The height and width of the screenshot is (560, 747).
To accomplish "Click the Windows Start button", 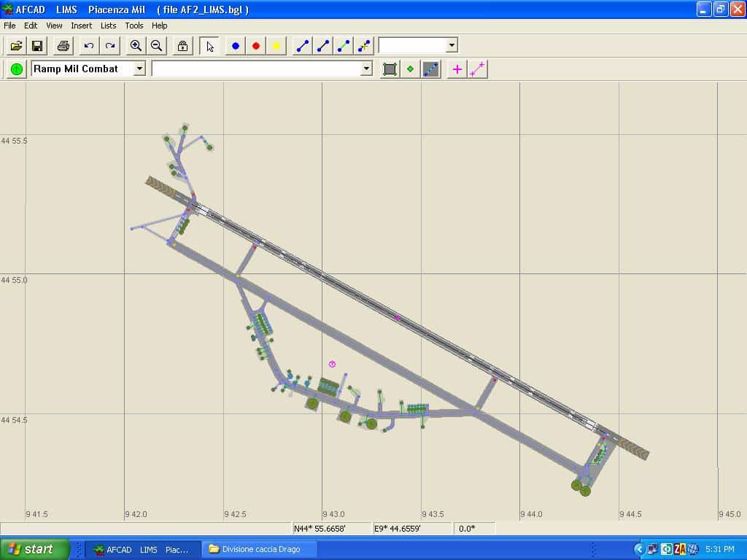I will click(x=34, y=549).
